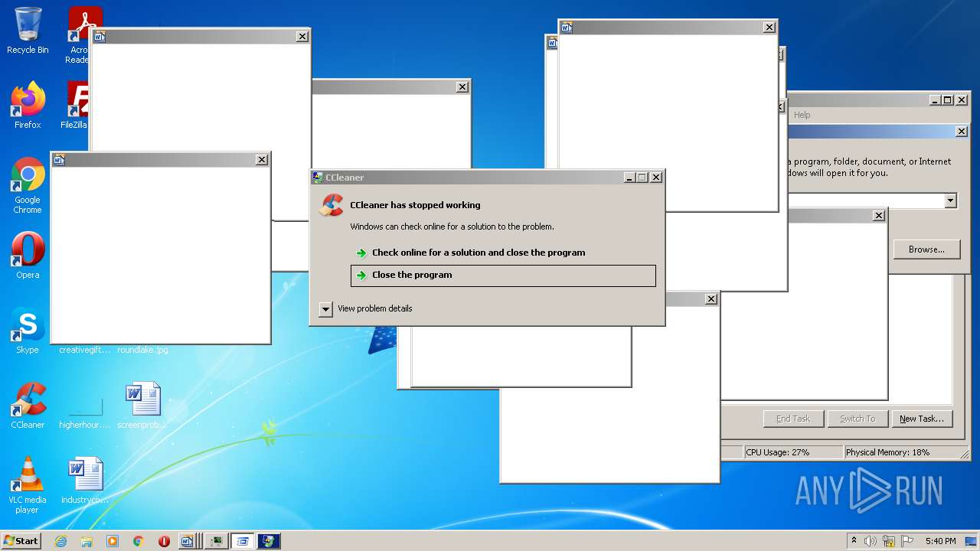
Task: Open the volume speaker tray icon
Action: pyautogui.click(x=871, y=541)
